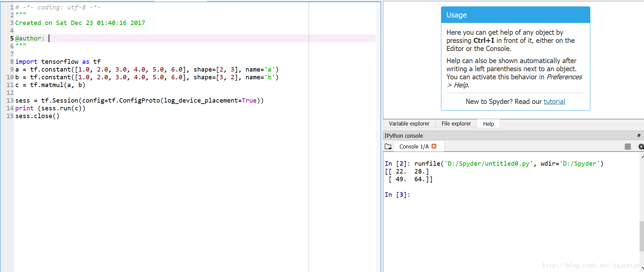Click the 'c = tf.matmul(a, b)' line

point(50,85)
